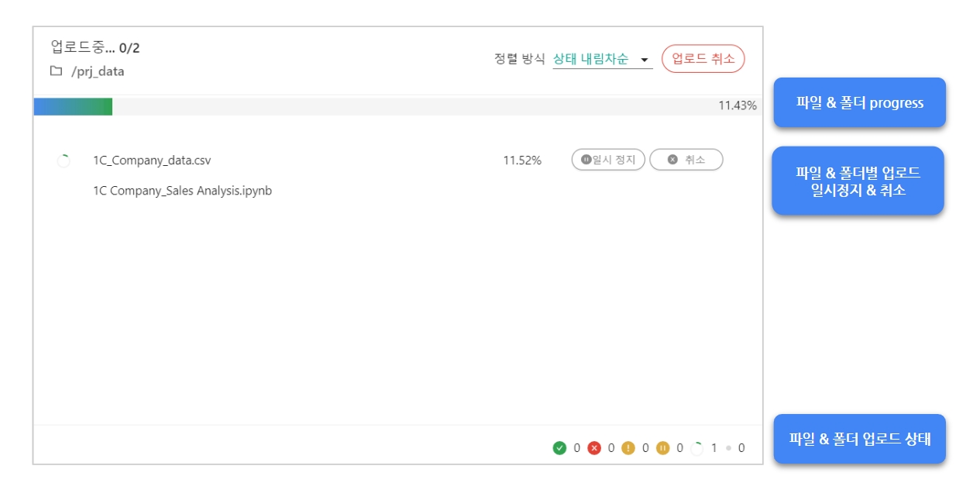
Task: Cancel the 1C_Company_data.csv file upload
Action: (x=686, y=160)
